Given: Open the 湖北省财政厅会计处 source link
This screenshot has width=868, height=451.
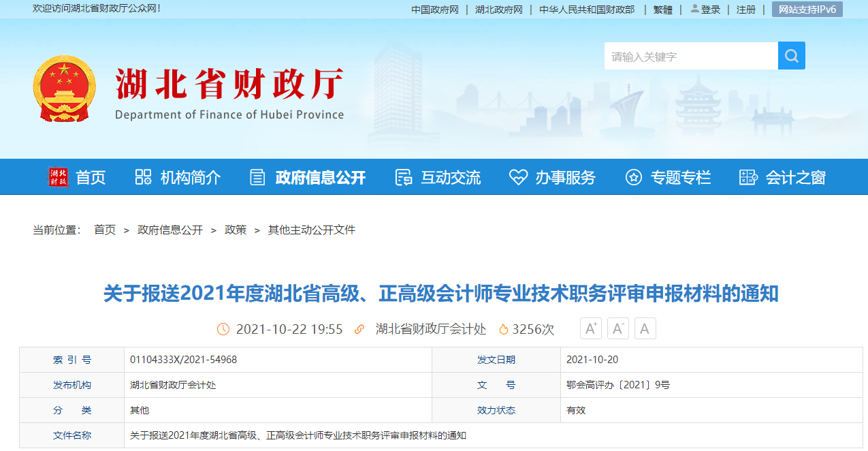Looking at the screenshot, I should tap(429, 328).
